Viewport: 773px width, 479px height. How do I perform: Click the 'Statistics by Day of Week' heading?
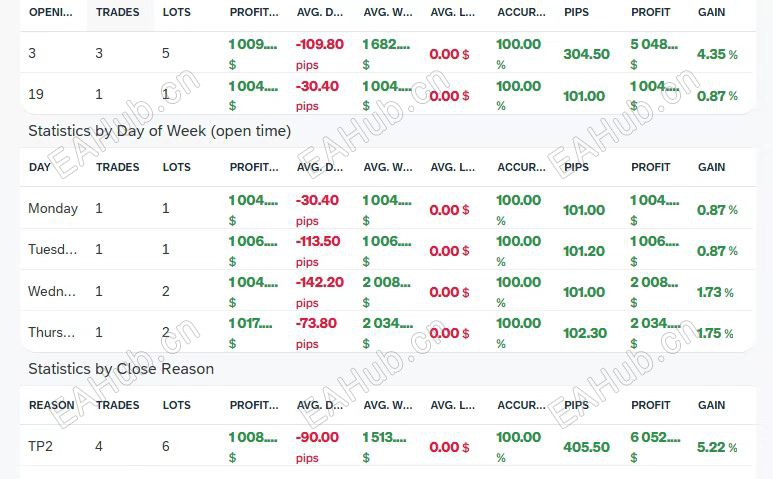coord(160,130)
